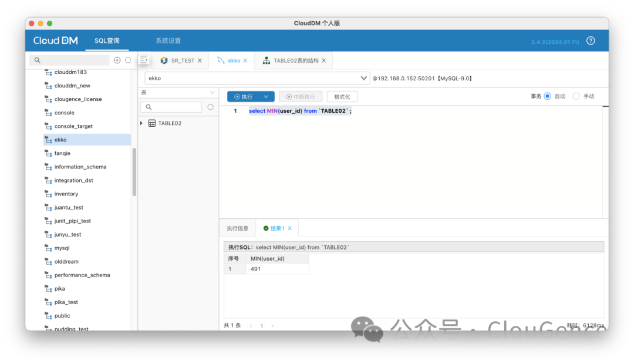
Task: Select pika_test database
Action: pos(66,302)
